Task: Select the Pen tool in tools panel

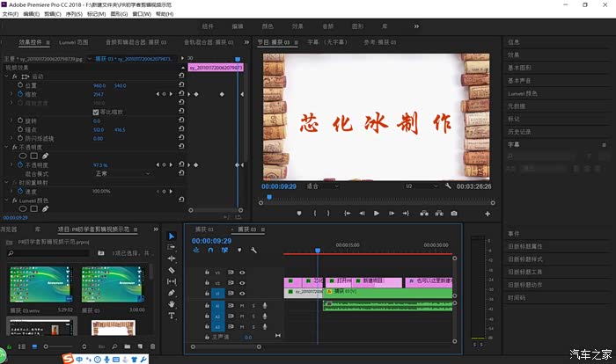Action: (172, 293)
